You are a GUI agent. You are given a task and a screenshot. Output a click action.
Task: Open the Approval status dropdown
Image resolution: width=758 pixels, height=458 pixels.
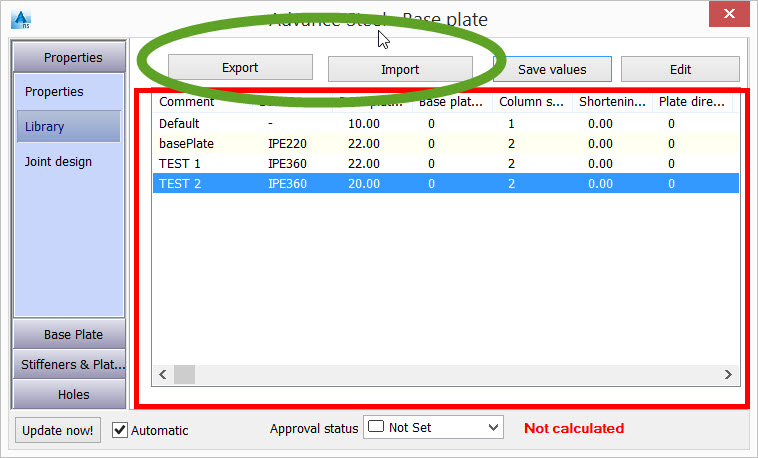(433, 427)
